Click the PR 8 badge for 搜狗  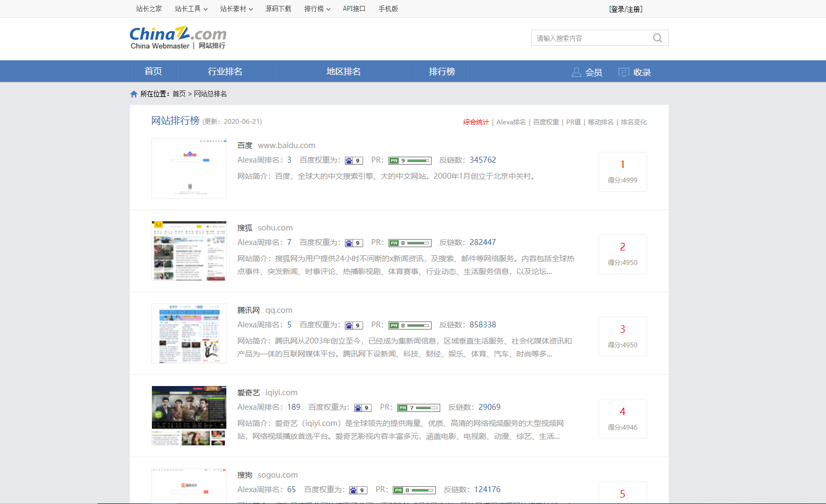[414, 490]
